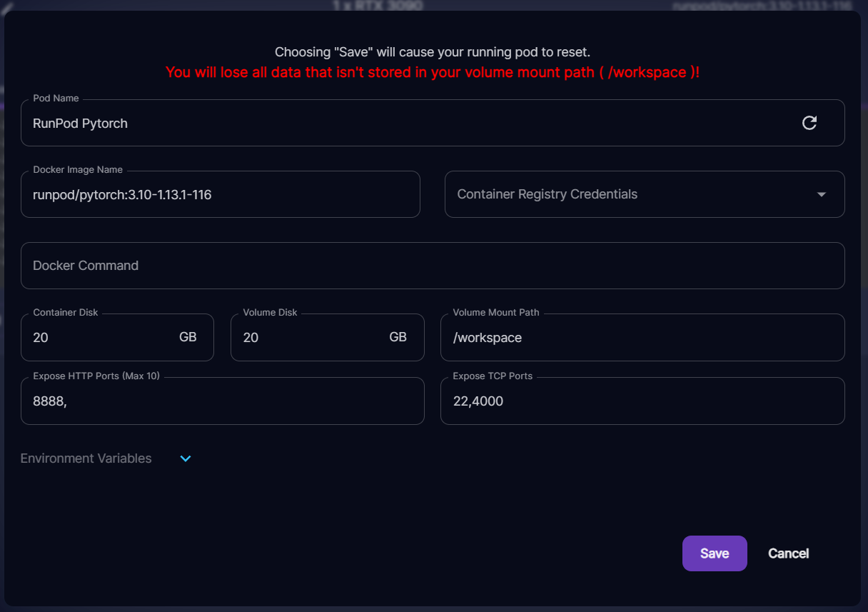Change the Volume Mount Path field
Screen dimensions: 868x612
(642, 337)
